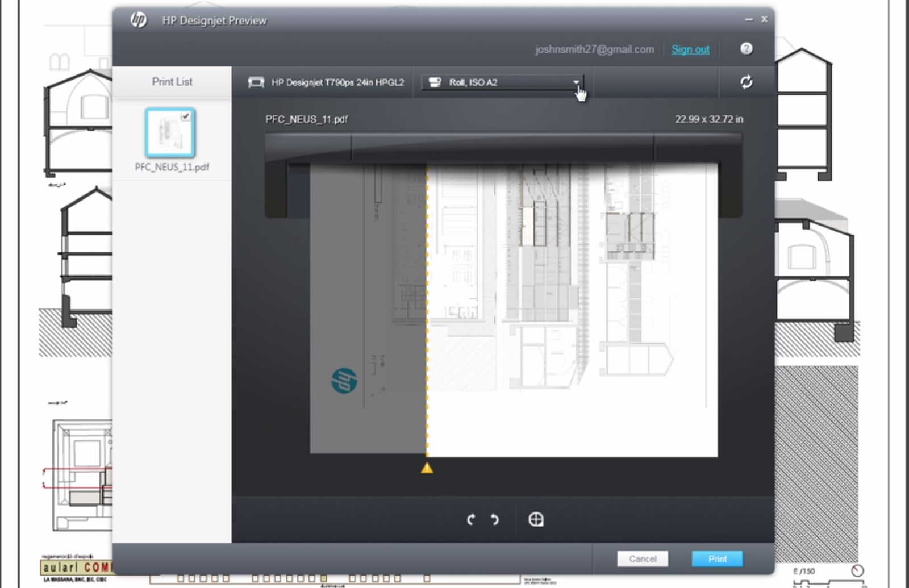Image resolution: width=909 pixels, height=588 pixels.
Task: Minimize the HP Designjet Preview window
Action: tap(748, 19)
